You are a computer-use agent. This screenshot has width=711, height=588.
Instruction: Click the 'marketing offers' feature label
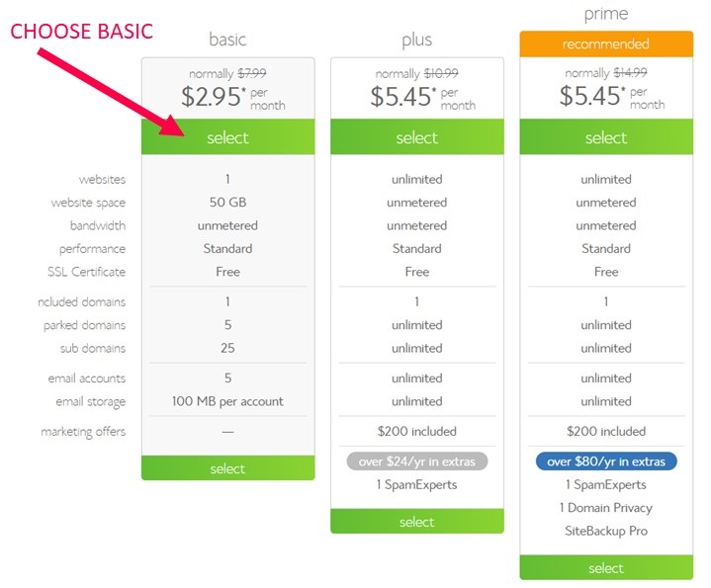(x=83, y=432)
